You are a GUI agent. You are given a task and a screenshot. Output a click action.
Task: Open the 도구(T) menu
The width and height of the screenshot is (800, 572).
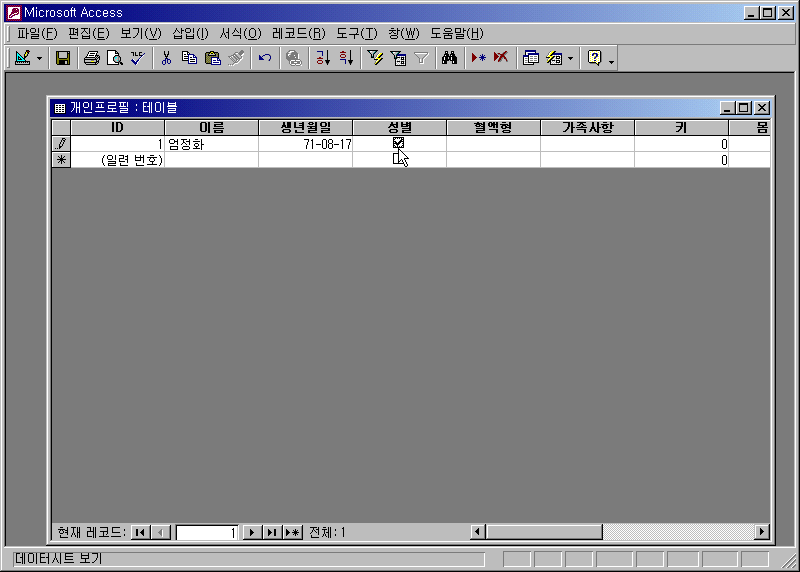(357, 34)
